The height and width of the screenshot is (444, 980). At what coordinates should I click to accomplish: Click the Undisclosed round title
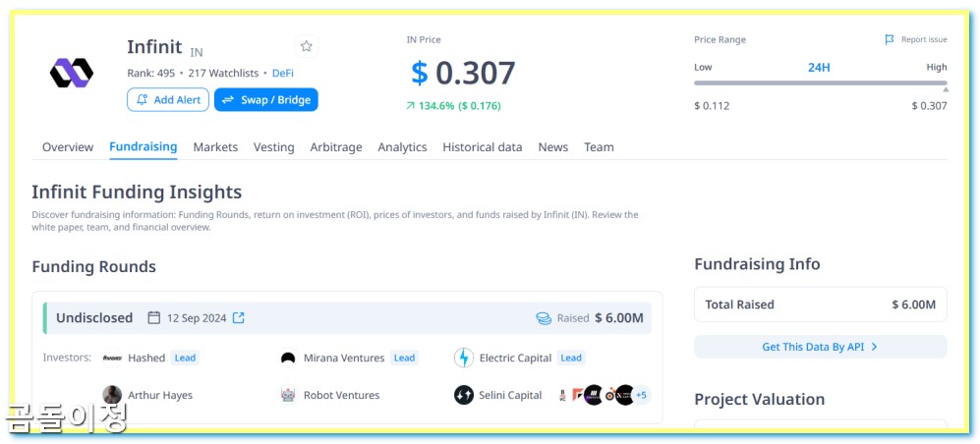(x=94, y=318)
